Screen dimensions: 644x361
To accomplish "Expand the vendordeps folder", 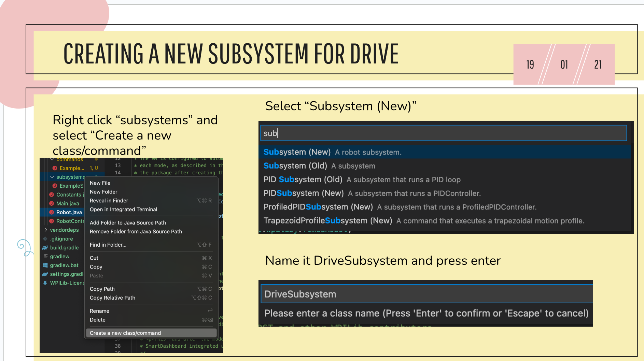I will 45,230.
